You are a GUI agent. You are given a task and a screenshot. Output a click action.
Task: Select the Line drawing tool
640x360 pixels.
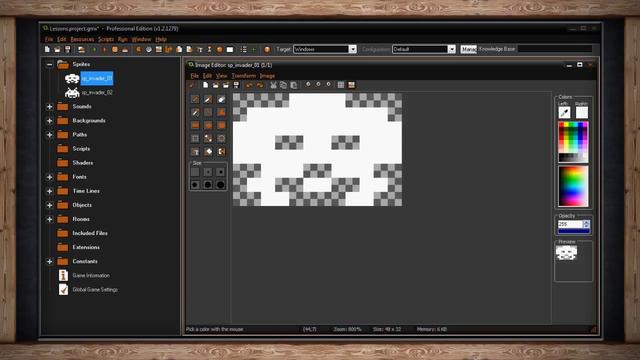pos(208,112)
